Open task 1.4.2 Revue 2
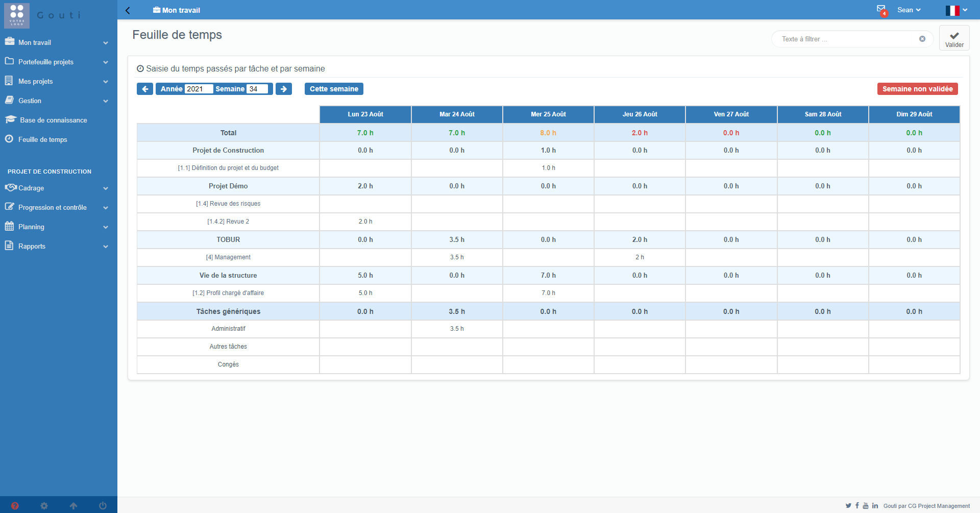The image size is (980, 513). pos(228,222)
